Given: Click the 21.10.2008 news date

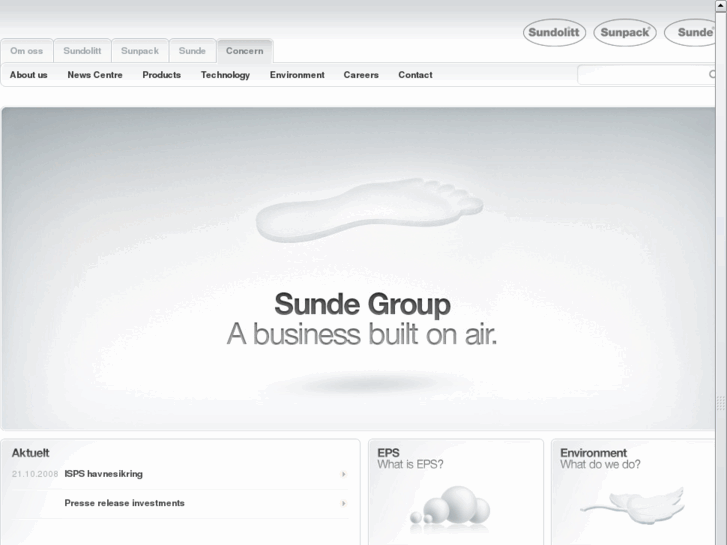Looking at the screenshot, I should (x=35, y=474).
